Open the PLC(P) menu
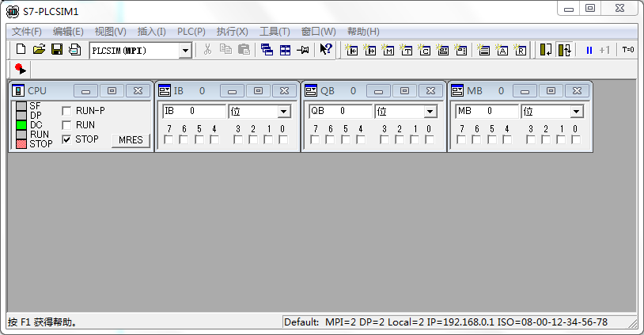The image size is (644, 335). pos(191,32)
